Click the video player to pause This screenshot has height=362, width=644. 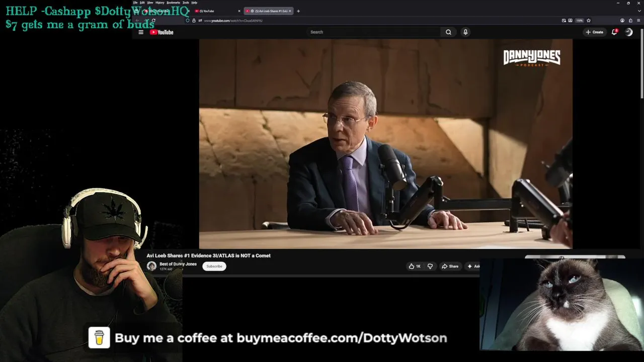pyautogui.click(x=385, y=144)
